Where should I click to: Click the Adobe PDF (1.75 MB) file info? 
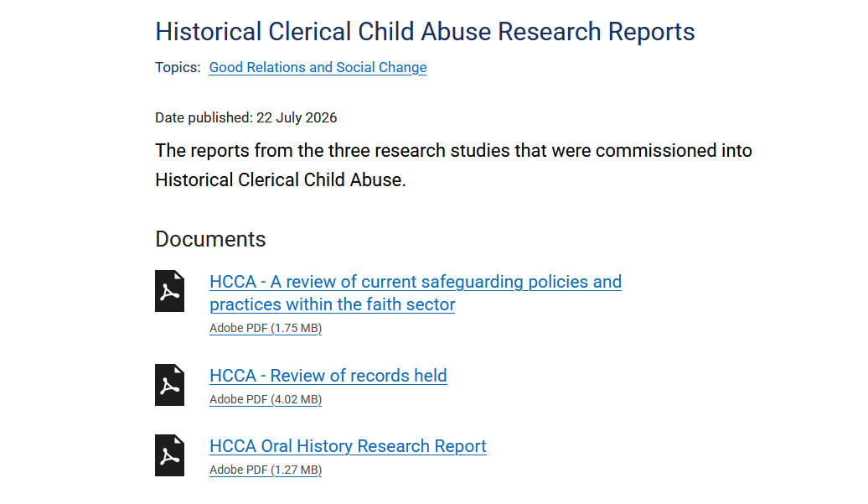(266, 328)
